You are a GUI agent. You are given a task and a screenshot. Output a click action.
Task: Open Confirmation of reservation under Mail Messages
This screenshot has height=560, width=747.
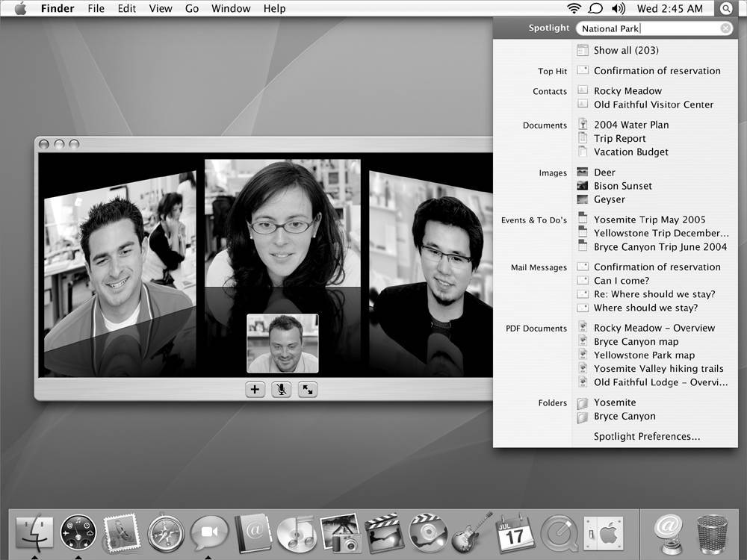pos(657,267)
